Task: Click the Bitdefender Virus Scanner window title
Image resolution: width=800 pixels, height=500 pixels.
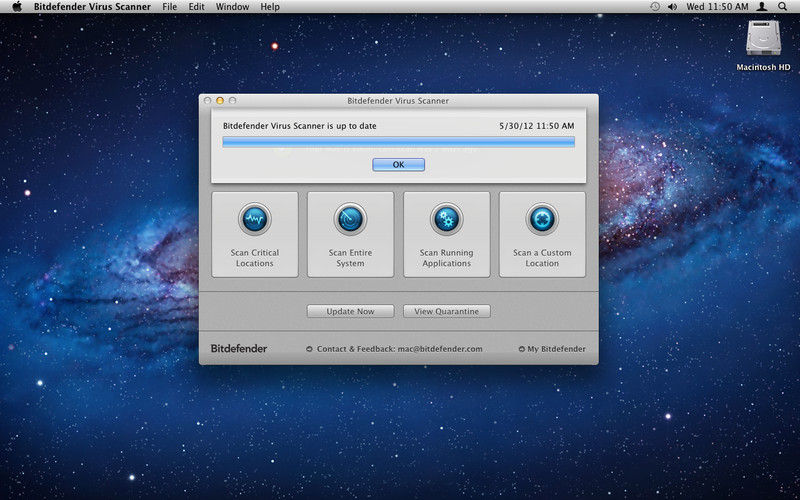Action: pyautogui.click(x=398, y=101)
